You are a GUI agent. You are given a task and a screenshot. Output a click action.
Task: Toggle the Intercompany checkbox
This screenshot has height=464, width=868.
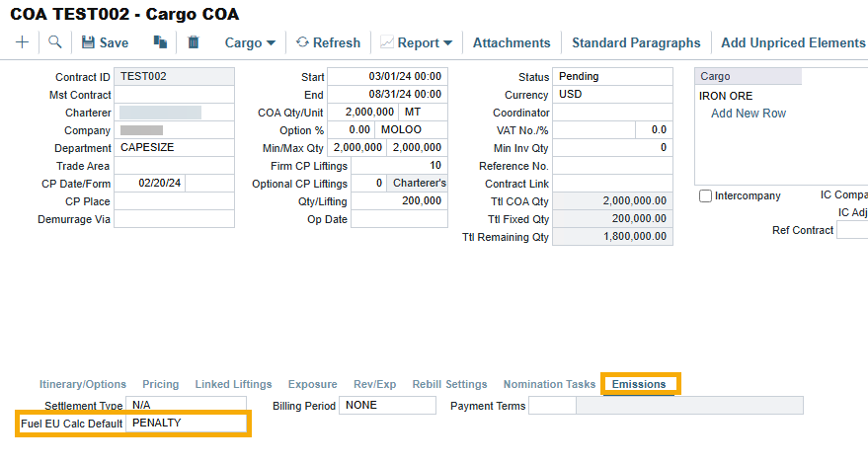(x=705, y=196)
